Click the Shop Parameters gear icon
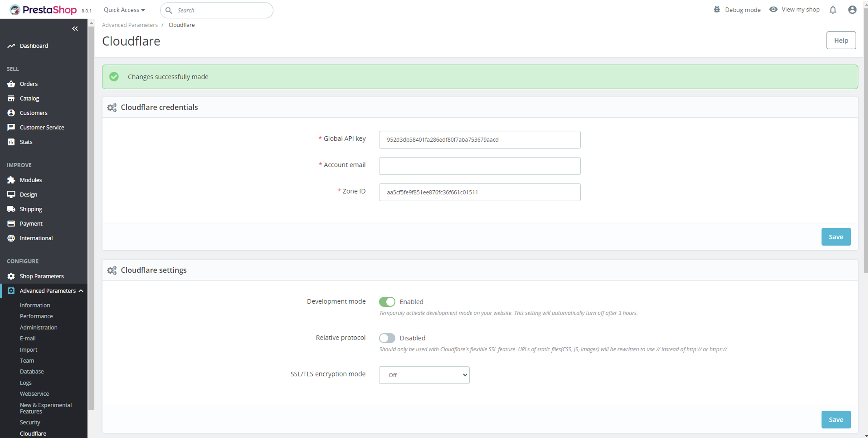This screenshot has width=868, height=438. [11, 276]
